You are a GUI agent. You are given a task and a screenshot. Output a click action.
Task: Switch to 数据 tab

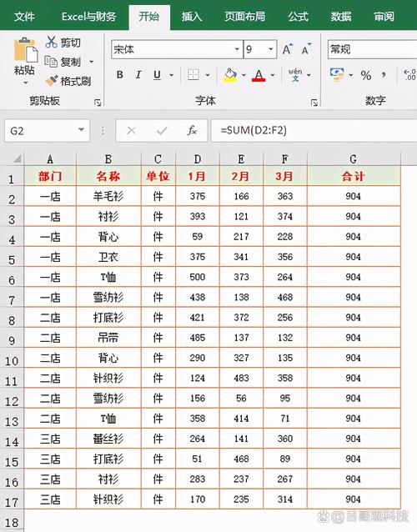coord(341,16)
